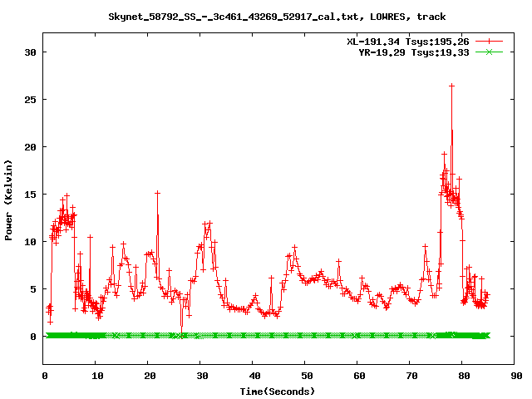Click the Power (Kelvin) y-axis label
Viewport: 532px width, 399px height.
[8, 200]
